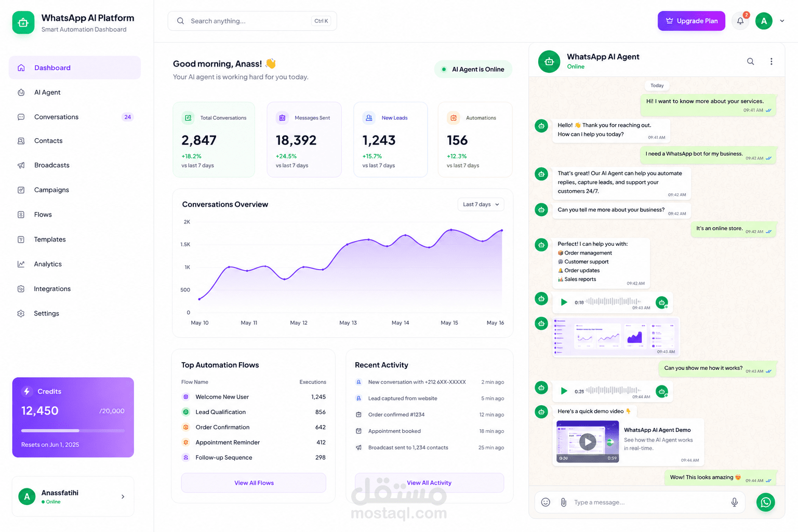Open search icon in WhatsApp AI Agent chat
The width and height of the screenshot is (798, 532).
click(751, 61)
